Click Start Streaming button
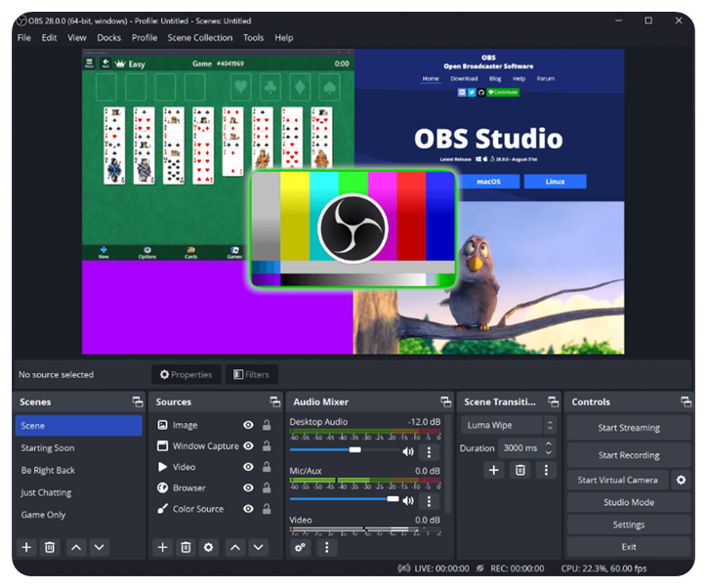This screenshot has height=588, width=707. (x=629, y=428)
